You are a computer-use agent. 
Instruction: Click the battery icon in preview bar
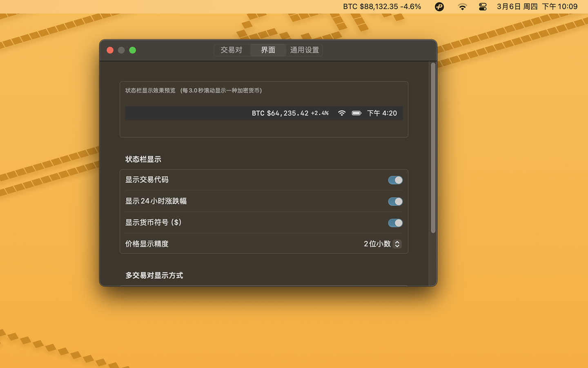pyautogui.click(x=356, y=113)
